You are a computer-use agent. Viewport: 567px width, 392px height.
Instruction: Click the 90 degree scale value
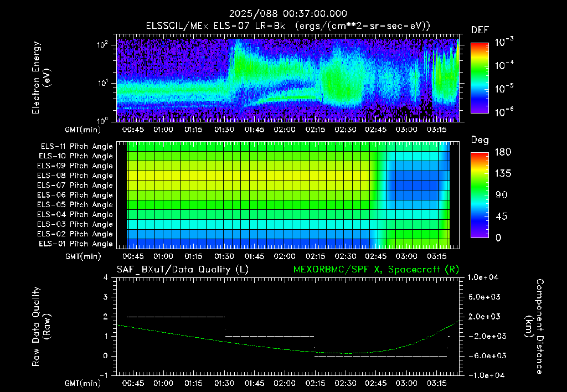(502, 195)
